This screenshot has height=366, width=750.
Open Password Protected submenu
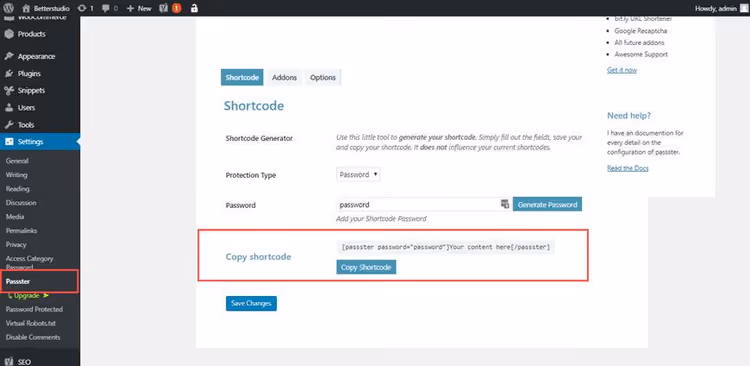pos(34,310)
